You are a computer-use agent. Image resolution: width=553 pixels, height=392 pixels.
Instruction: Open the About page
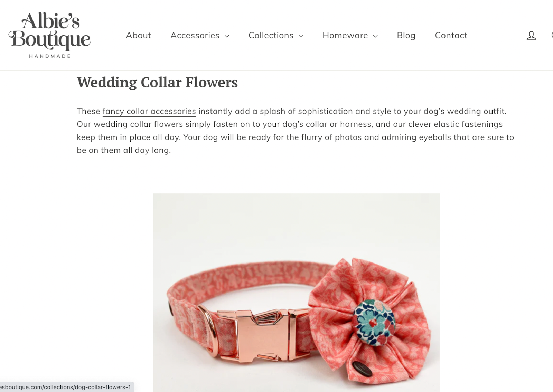[x=138, y=35]
